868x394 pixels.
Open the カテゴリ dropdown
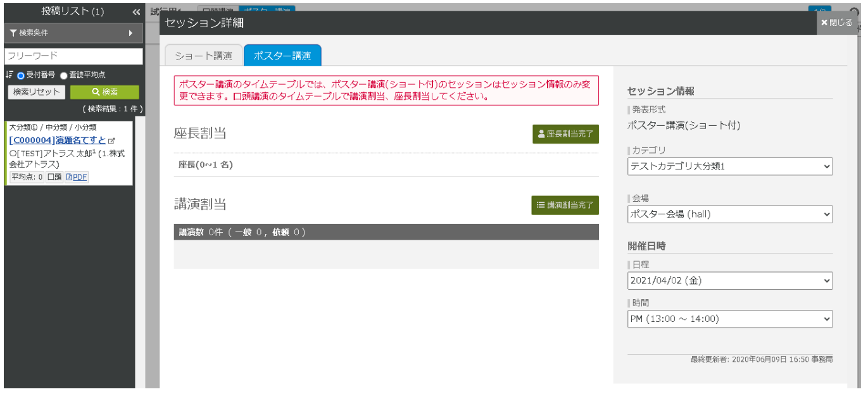729,166
